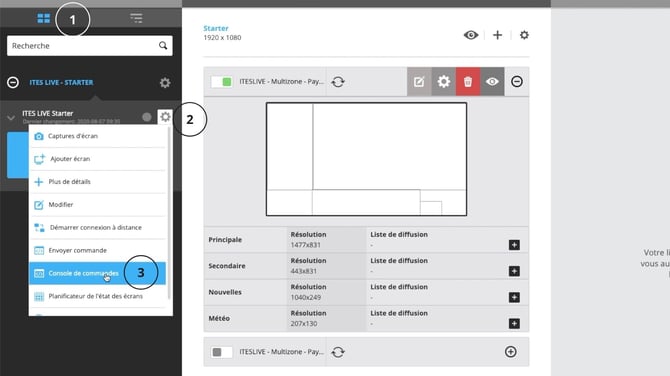Select Modifier menu item
Image resolution: width=670 pixels, height=376 pixels.
click(97, 205)
